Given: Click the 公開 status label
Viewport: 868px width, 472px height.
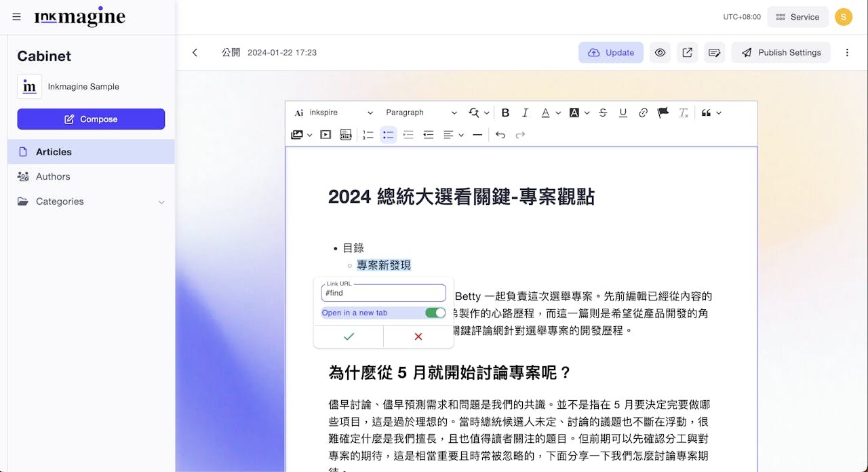Looking at the screenshot, I should [x=231, y=52].
